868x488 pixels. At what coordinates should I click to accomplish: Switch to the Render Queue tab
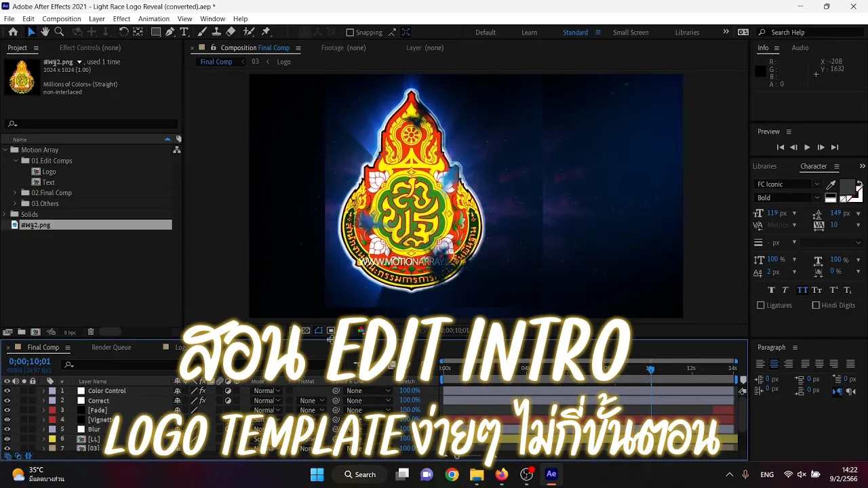click(111, 348)
